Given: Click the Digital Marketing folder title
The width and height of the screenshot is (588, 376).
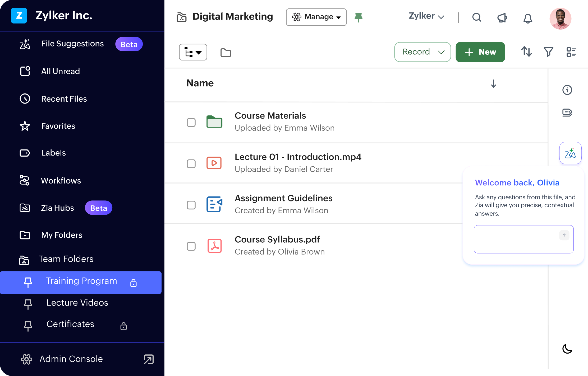Looking at the screenshot, I should 233,17.
